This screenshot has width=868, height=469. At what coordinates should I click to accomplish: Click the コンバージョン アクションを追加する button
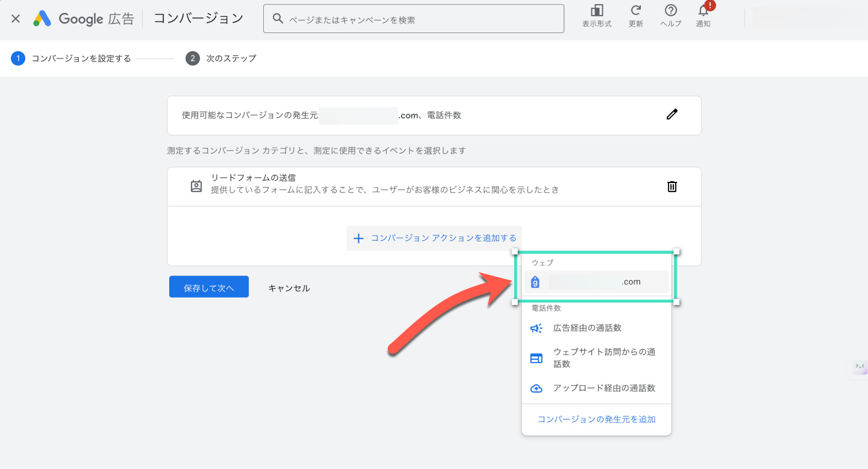434,238
